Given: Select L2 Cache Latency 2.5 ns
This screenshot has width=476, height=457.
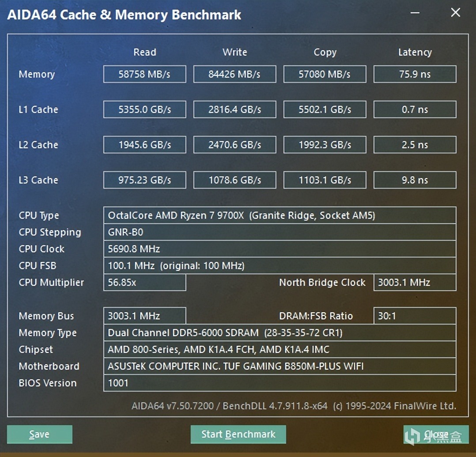Looking at the screenshot, I should [x=415, y=145].
